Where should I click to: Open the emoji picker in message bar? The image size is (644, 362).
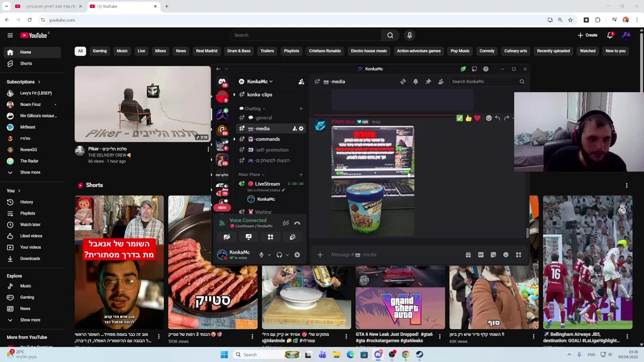click(506, 255)
